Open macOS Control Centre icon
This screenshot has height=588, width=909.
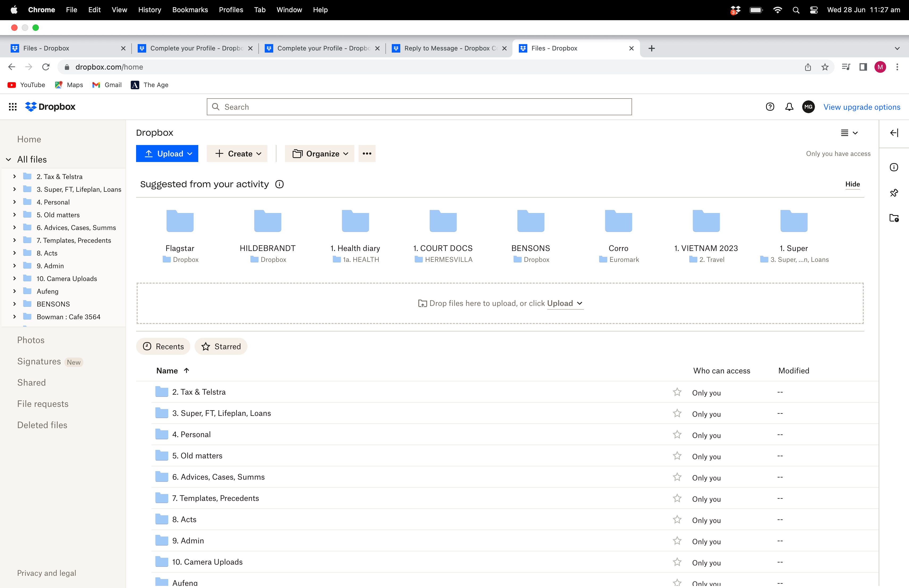814,10
